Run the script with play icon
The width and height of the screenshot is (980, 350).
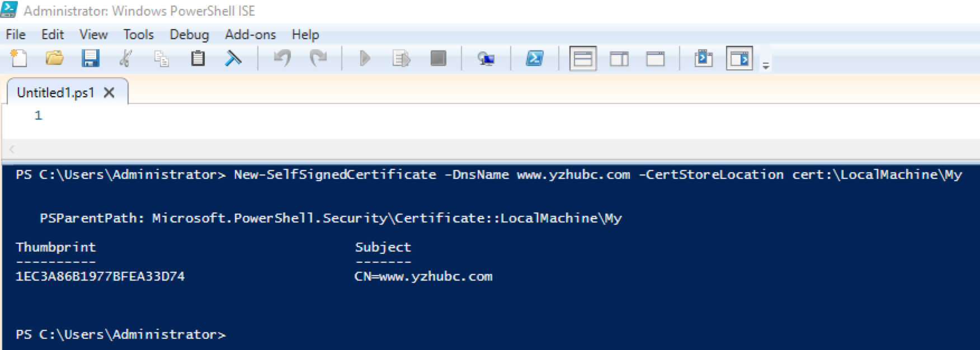click(365, 58)
